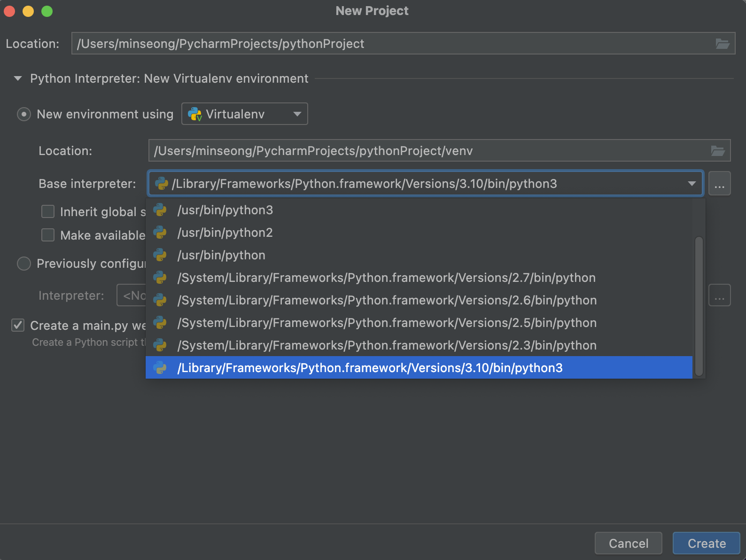The width and height of the screenshot is (746, 560).
Task: Click Python icon beside /usr/bin/python entry
Action: click(x=160, y=255)
